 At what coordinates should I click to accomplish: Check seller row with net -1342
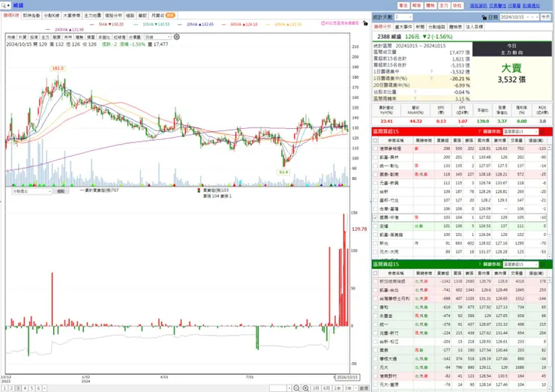(375, 281)
